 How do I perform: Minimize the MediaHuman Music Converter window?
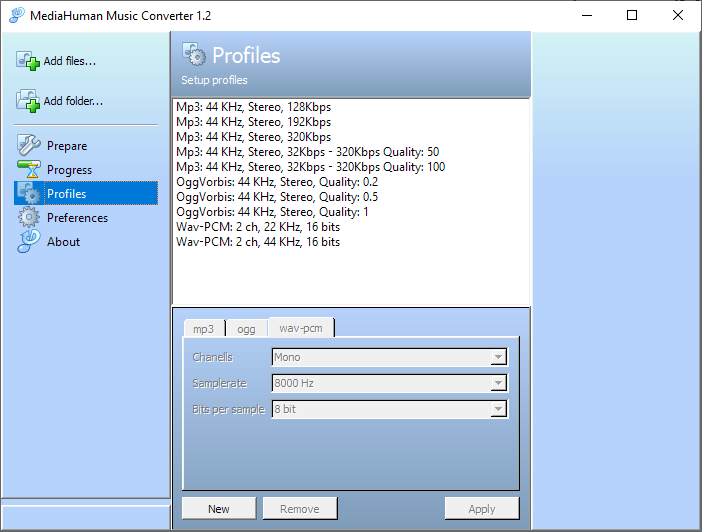(587, 15)
